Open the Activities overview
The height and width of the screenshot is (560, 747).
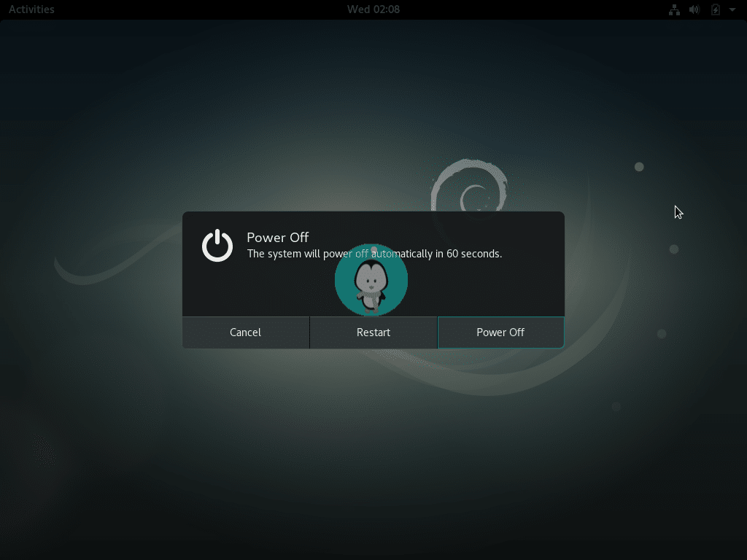[x=31, y=9]
